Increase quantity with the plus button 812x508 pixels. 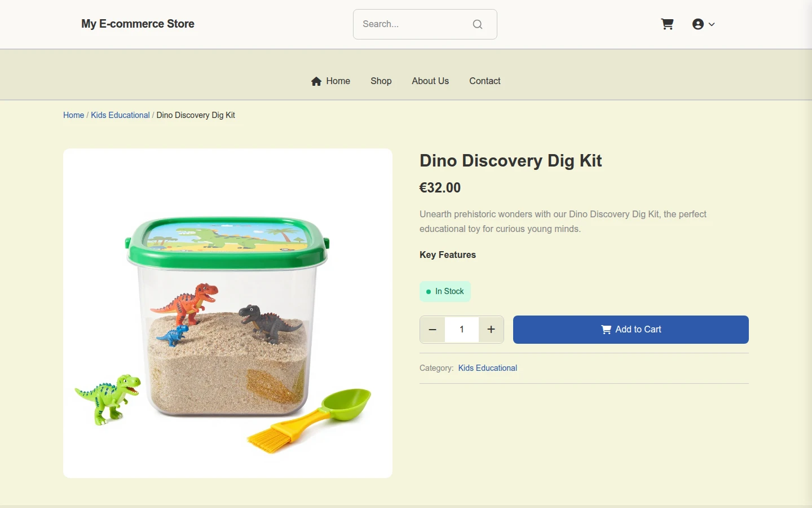pyautogui.click(x=491, y=330)
